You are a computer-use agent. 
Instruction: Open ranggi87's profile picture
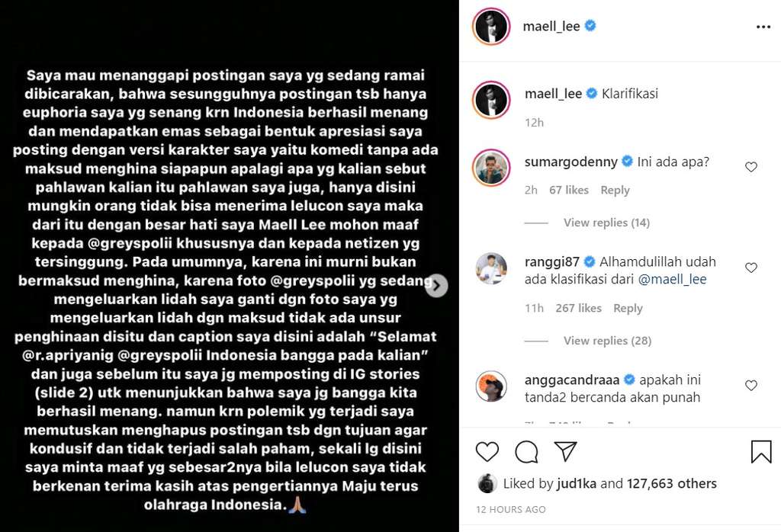coord(491,269)
